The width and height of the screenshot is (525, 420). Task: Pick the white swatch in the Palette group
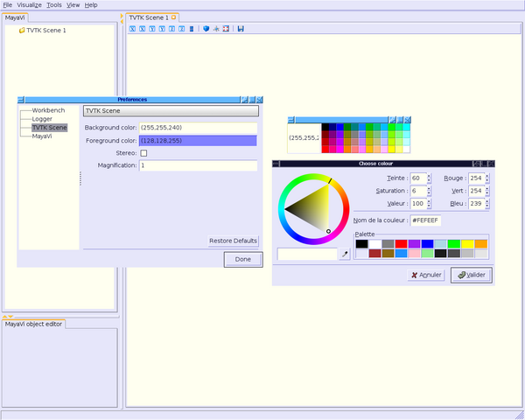point(374,244)
